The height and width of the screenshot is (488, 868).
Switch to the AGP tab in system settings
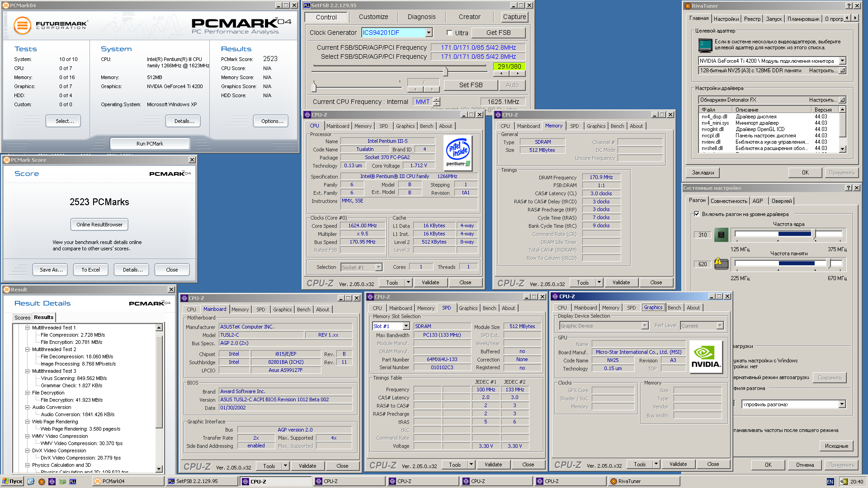[758, 201]
